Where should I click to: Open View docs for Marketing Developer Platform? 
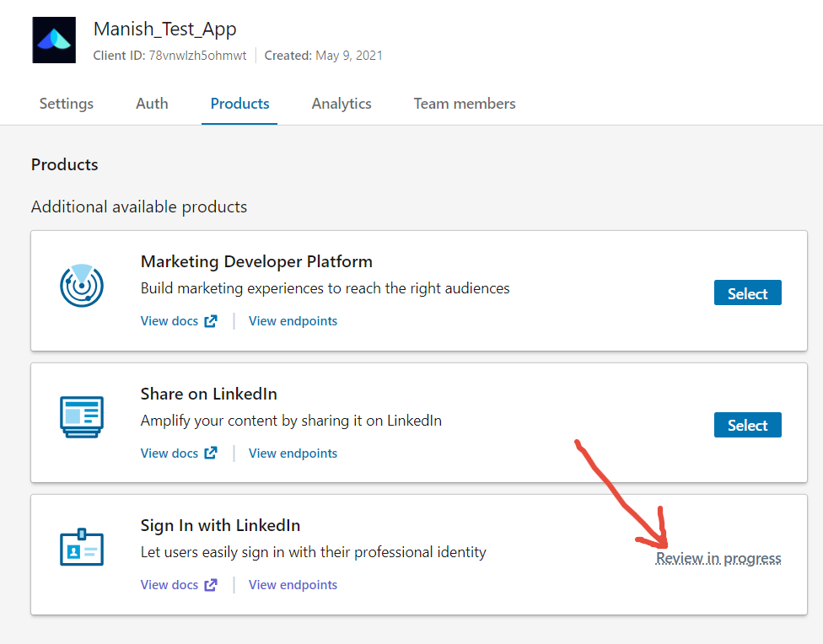coord(169,321)
